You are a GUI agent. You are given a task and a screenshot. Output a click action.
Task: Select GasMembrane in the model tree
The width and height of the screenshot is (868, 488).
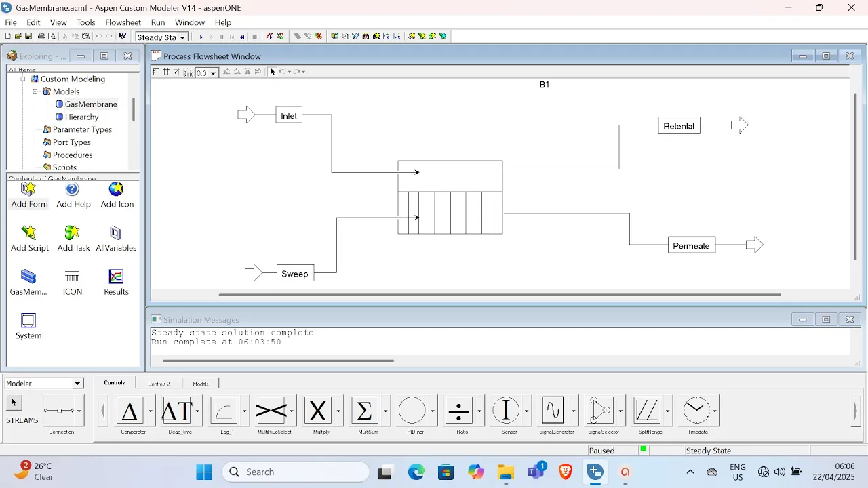(x=91, y=104)
